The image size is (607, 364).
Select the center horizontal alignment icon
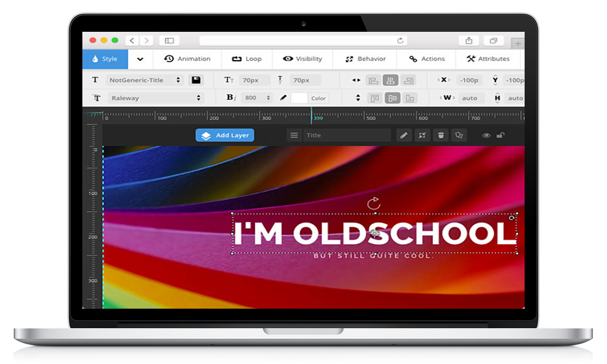pos(391,80)
